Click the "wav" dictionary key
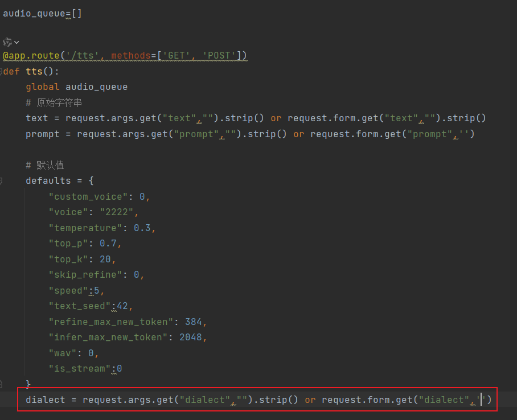 point(63,353)
